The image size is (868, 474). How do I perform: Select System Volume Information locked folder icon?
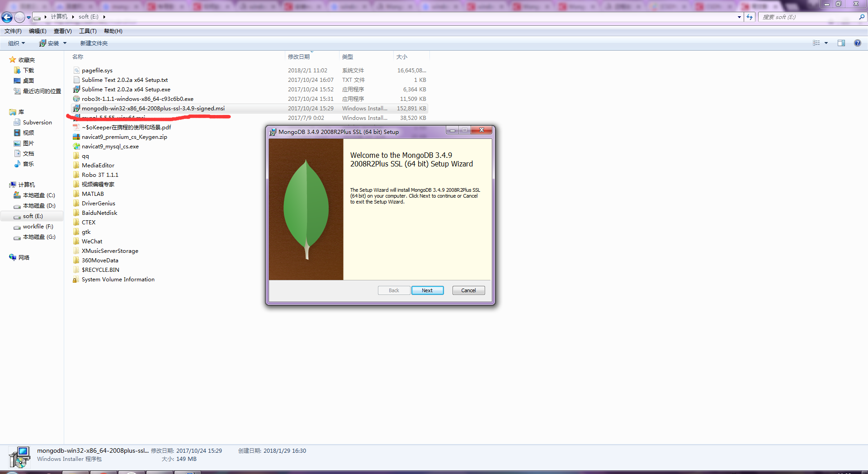75,280
